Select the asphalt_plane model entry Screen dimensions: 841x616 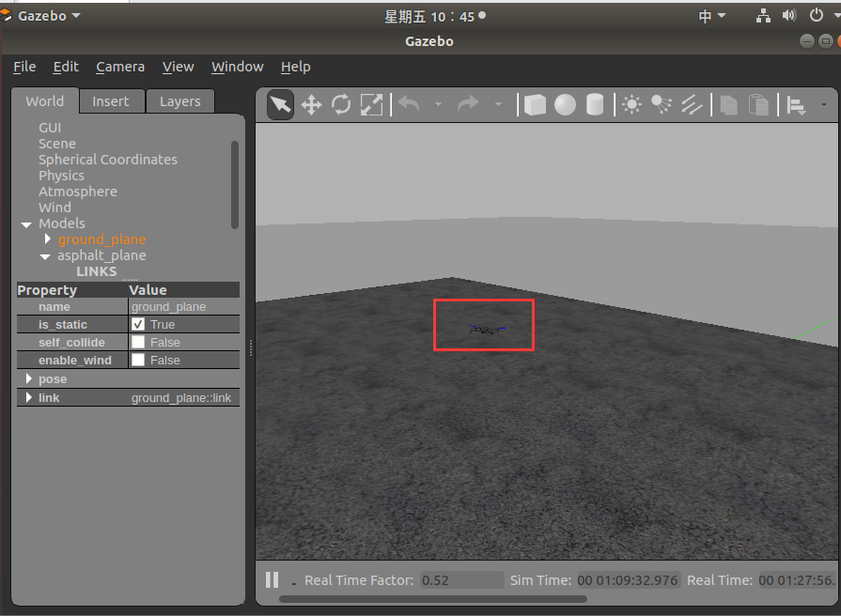(101, 255)
